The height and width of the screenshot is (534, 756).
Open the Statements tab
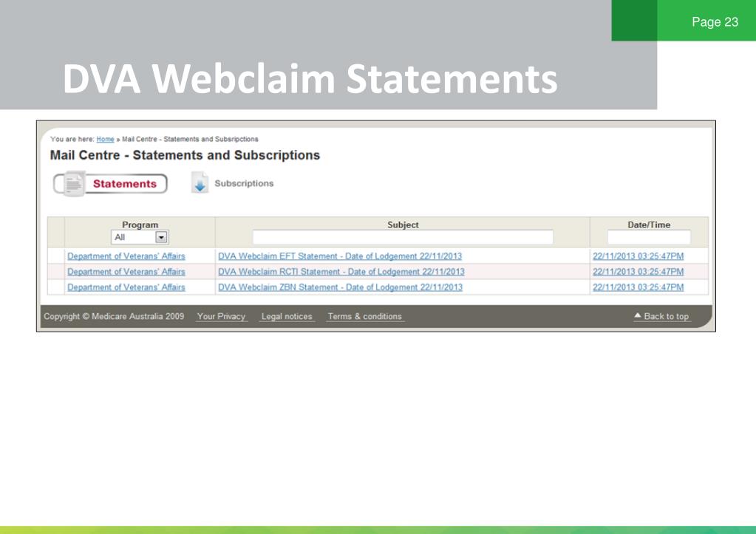coord(110,184)
